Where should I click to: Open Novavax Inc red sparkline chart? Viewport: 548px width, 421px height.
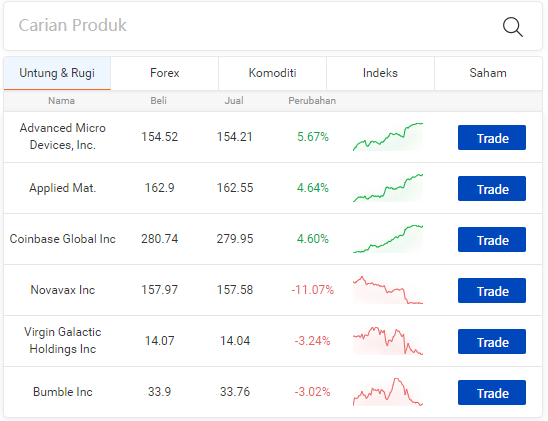click(388, 290)
